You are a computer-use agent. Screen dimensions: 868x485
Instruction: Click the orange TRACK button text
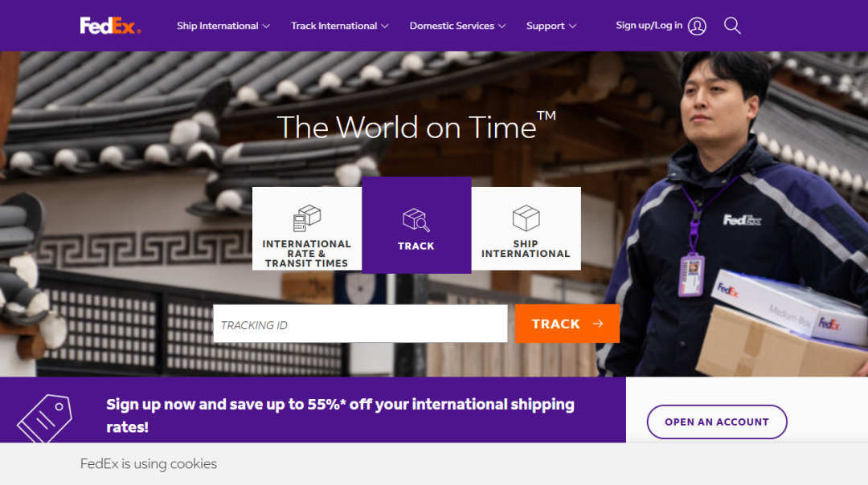pyautogui.click(x=556, y=324)
